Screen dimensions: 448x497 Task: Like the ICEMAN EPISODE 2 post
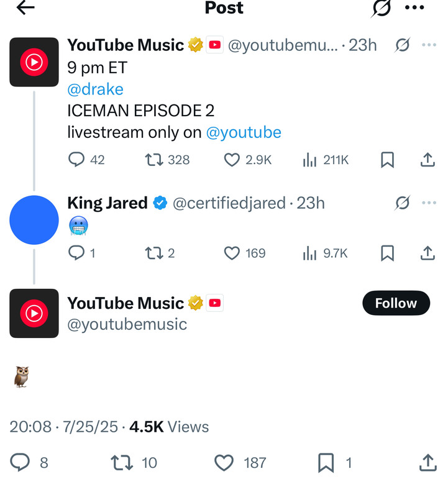point(232,160)
